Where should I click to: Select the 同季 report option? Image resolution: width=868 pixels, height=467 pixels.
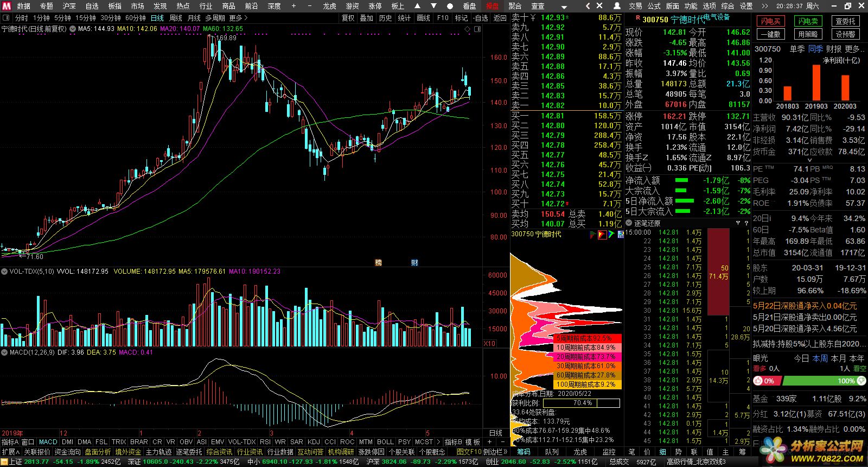pos(815,49)
